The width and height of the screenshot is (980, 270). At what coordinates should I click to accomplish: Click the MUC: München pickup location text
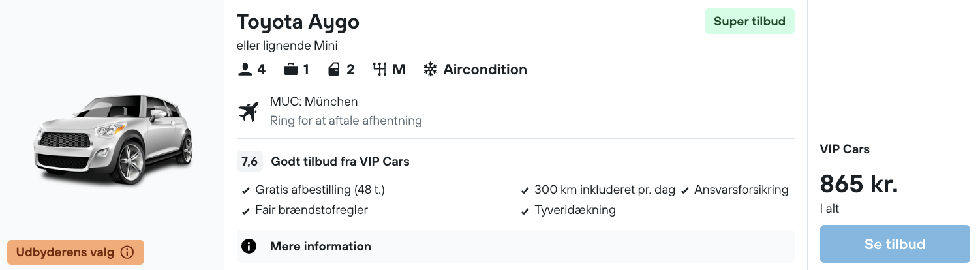click(314, 102)
